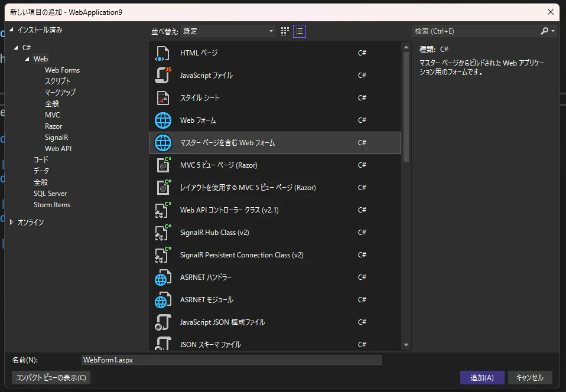Click the SignalR Hub Class (v2) icon
This screenshot has width=566, height=392.
[163, 233]
